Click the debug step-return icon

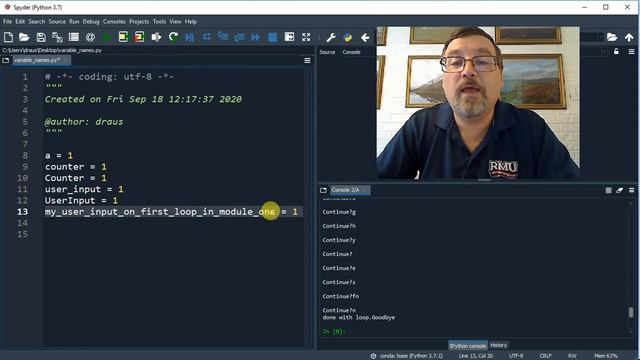pyautogui.click(x=240, y=38)
